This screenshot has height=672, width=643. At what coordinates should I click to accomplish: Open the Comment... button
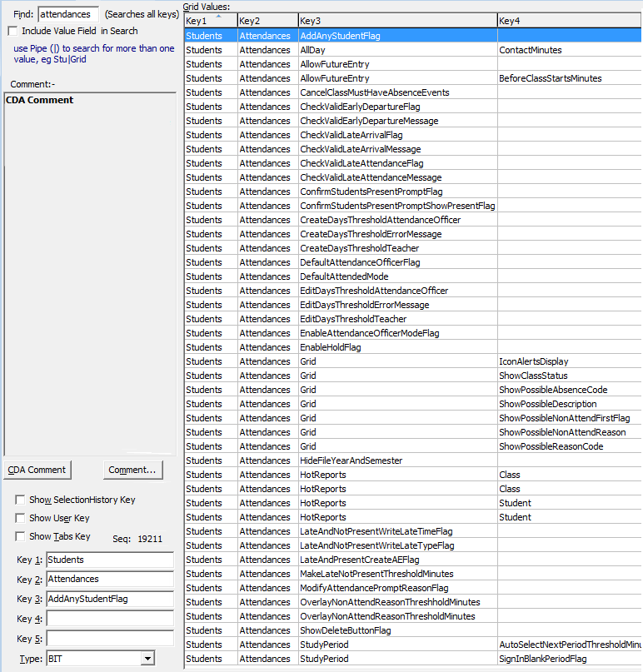[x=133, y=470]
